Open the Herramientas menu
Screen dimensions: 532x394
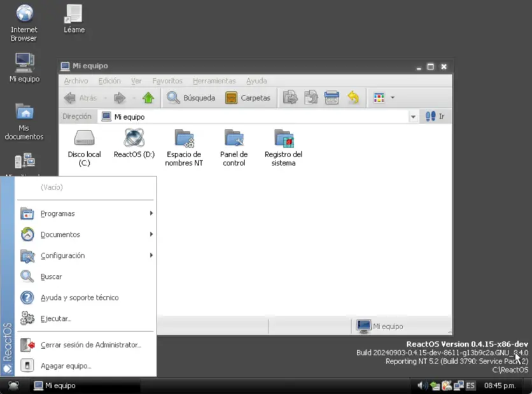pyautogui.click(x=214, y=81)
